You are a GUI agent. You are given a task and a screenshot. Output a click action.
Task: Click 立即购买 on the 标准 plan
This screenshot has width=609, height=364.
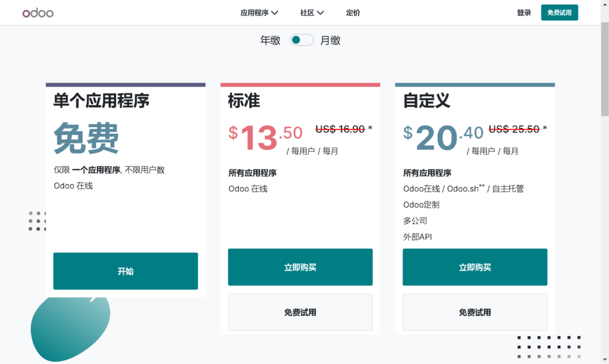(x=300, y=267)
